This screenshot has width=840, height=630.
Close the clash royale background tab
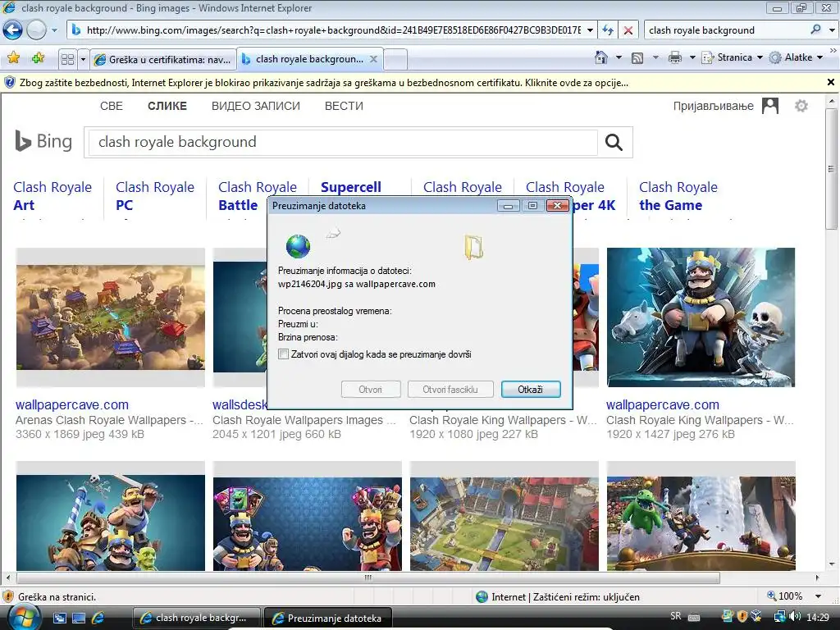pyautogui.click(x=373, y=59)
